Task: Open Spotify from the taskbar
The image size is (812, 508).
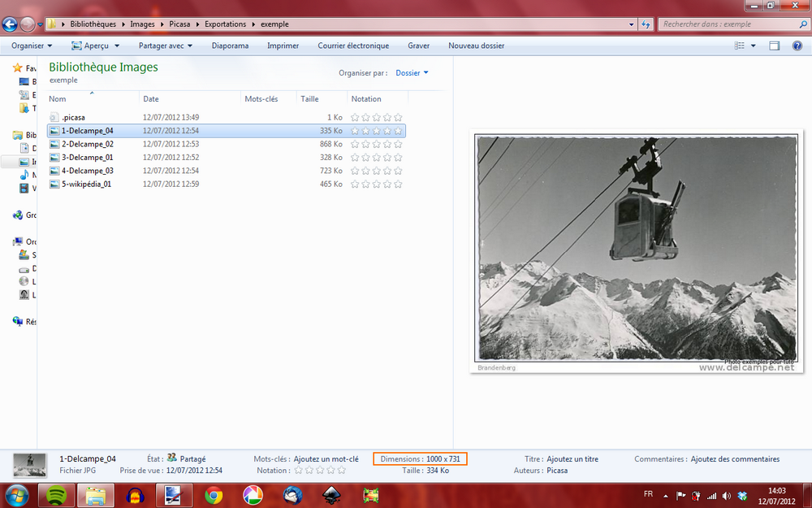Action: coord(57,496)
